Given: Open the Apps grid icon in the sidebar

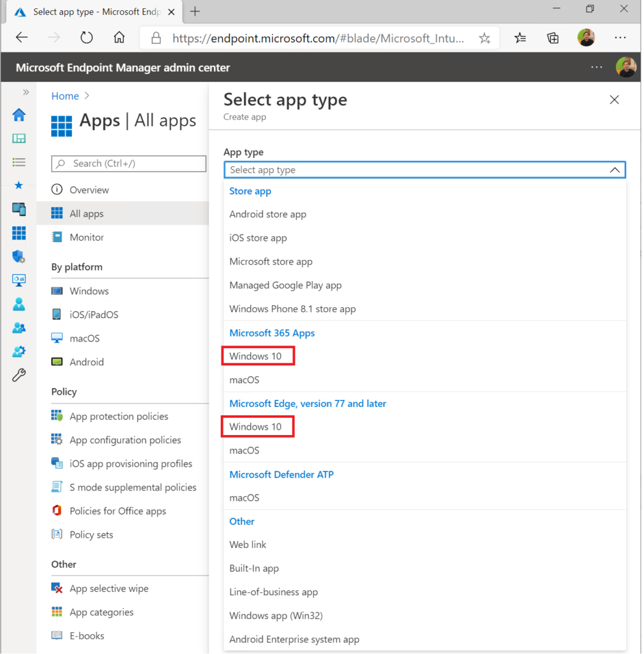Looking at the screenshot, I should pos(19,232).
